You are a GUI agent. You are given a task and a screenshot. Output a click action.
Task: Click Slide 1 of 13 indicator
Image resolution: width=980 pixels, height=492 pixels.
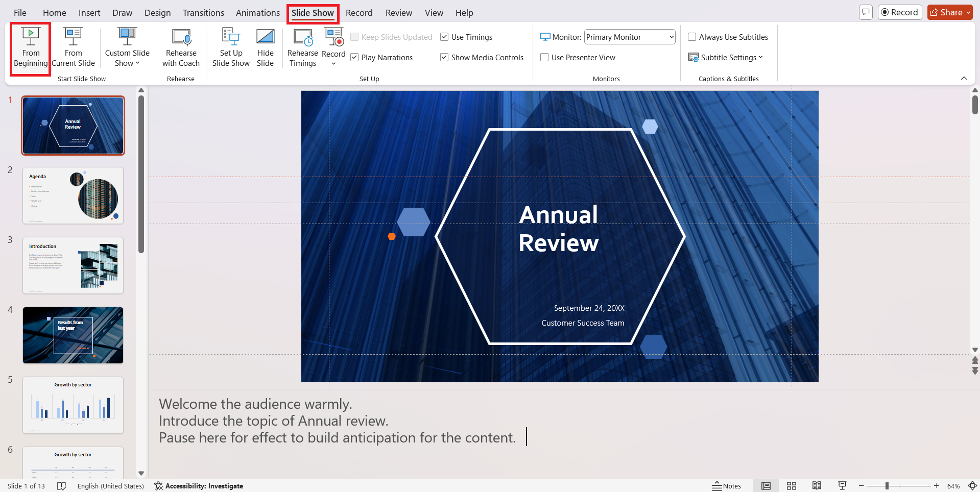[26, 486]
